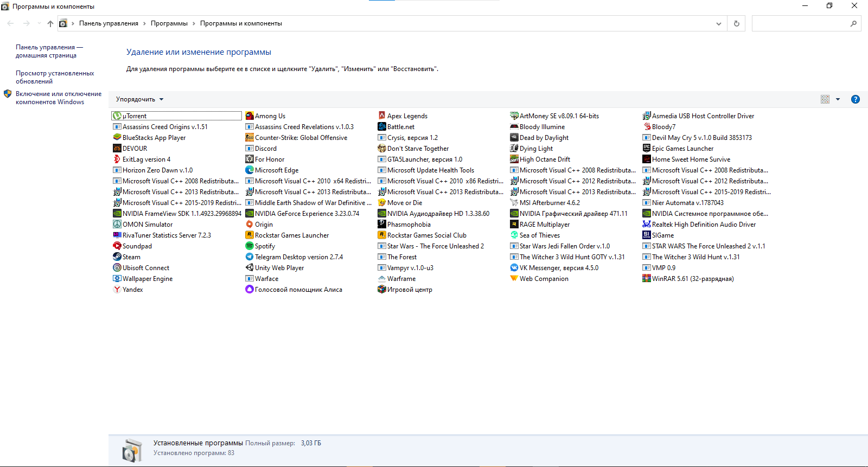This screenshot has width=868, height=467.
Task: Click the Apex Legends icon
Action: 382,116
